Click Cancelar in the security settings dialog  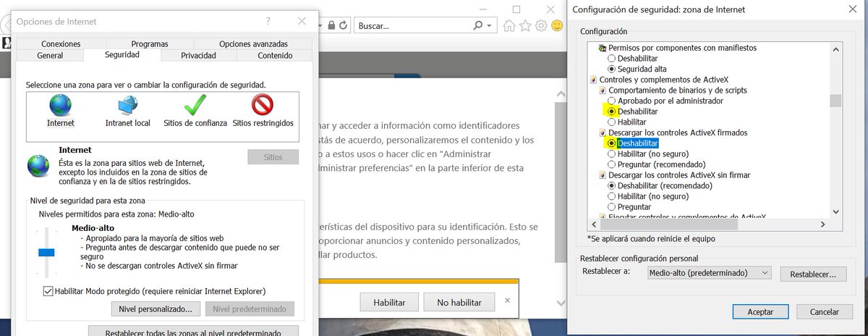(x=825, y=311)
